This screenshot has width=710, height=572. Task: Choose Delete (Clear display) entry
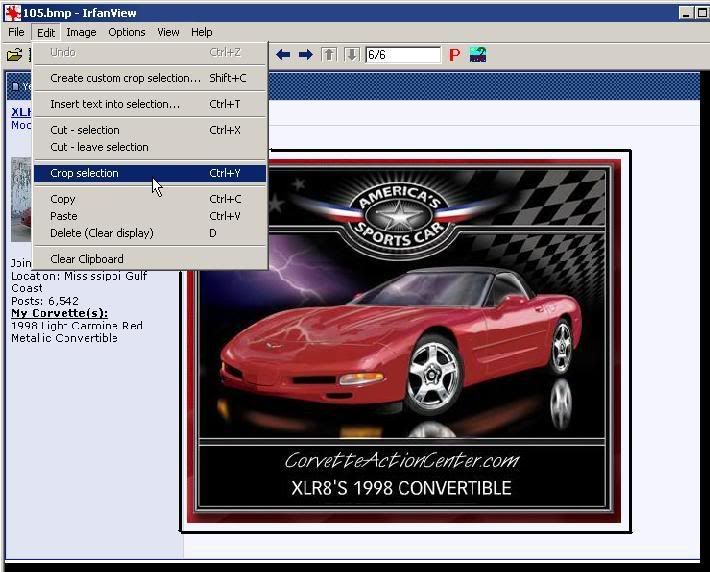(150, 233)
